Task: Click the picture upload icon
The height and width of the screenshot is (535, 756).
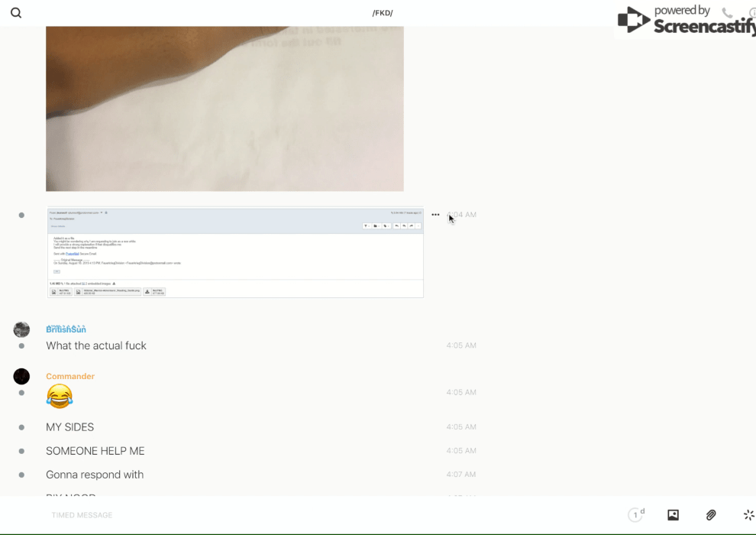Action: (x=673, y=515)
